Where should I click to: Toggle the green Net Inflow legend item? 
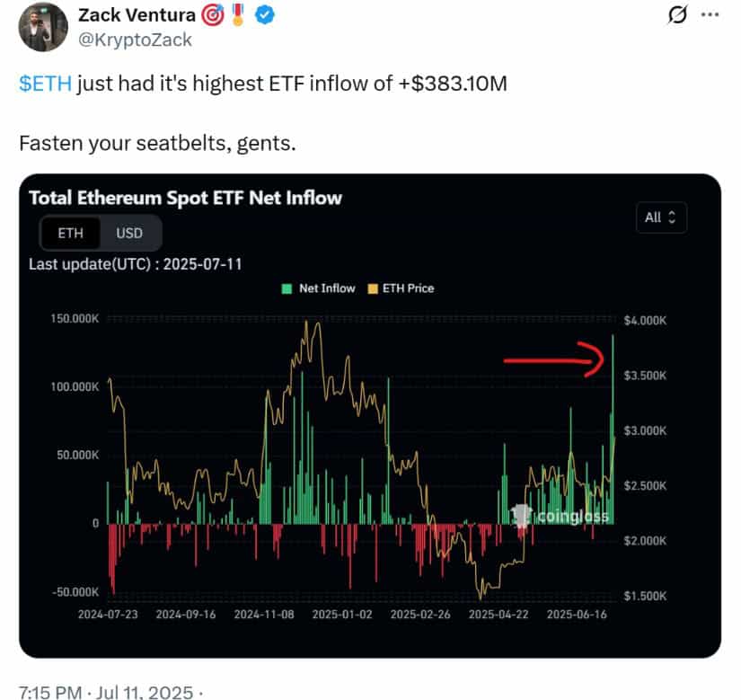(319, 288)
